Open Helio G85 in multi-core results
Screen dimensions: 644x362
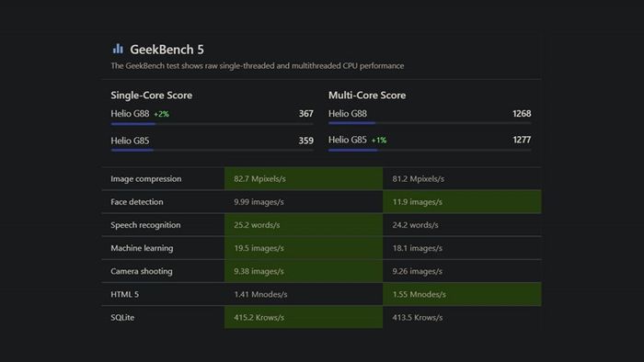pyautogui.click(x=348, y=140)
